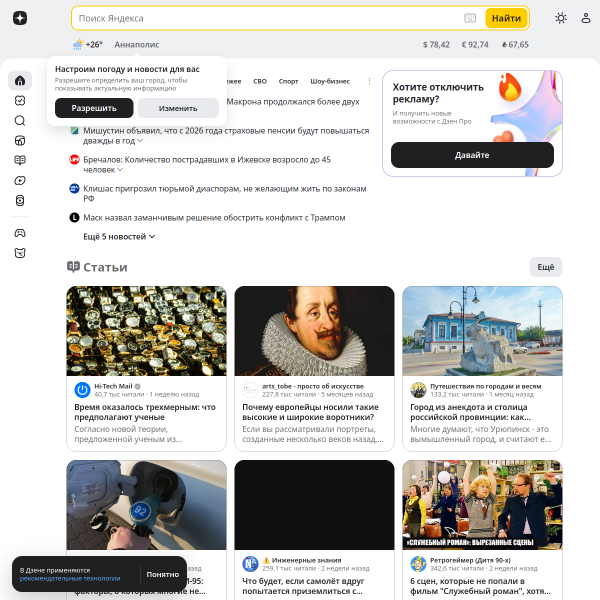Toggle the light theme sun icon
Viewport: 600px width, 600px height.
[561, 18]
